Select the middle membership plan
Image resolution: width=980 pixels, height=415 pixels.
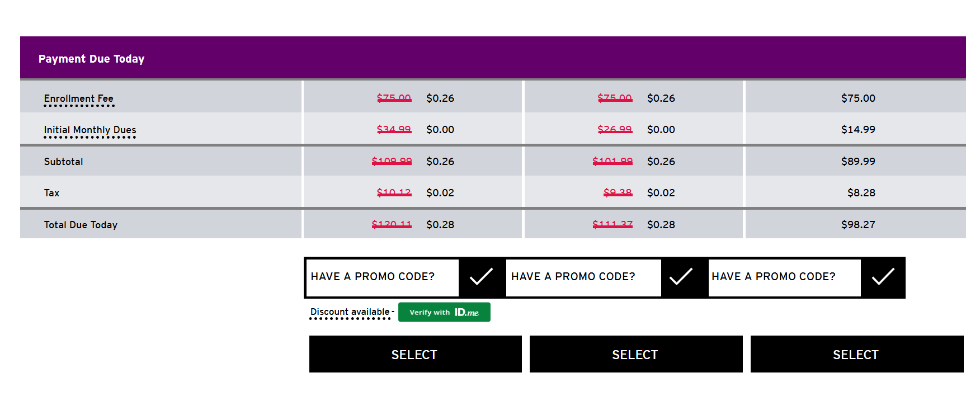636,354
